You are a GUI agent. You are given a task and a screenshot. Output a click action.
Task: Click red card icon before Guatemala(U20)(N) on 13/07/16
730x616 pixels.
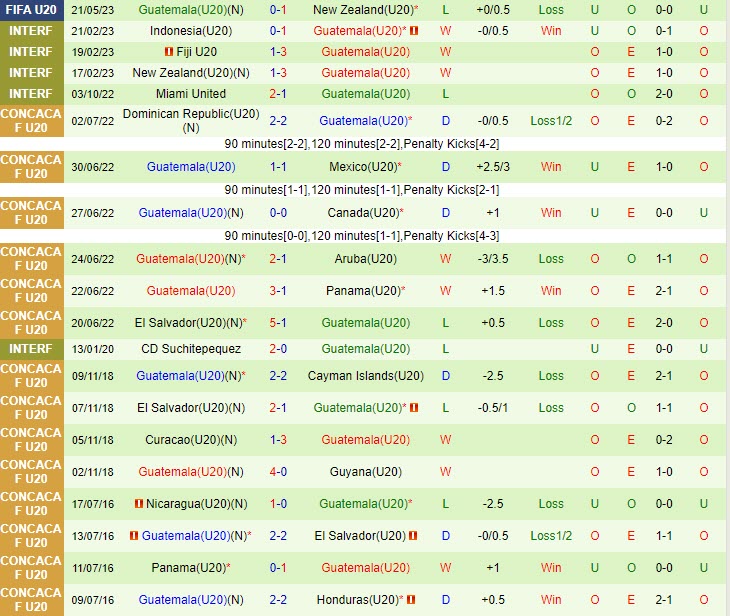134,535
